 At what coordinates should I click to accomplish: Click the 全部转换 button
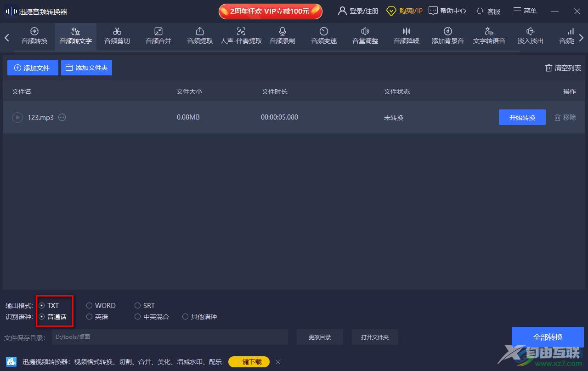pos(548,337)
